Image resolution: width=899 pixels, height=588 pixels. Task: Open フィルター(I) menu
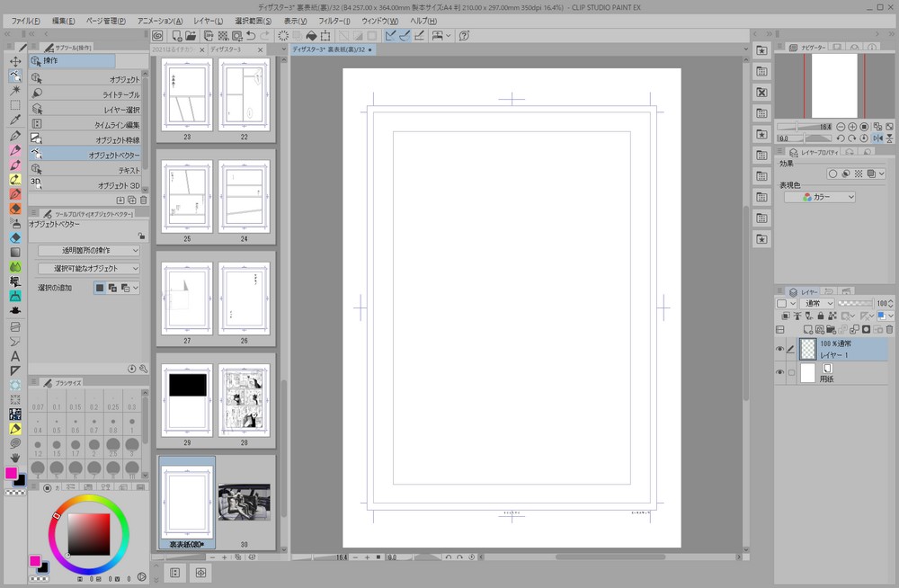(334, 21)
